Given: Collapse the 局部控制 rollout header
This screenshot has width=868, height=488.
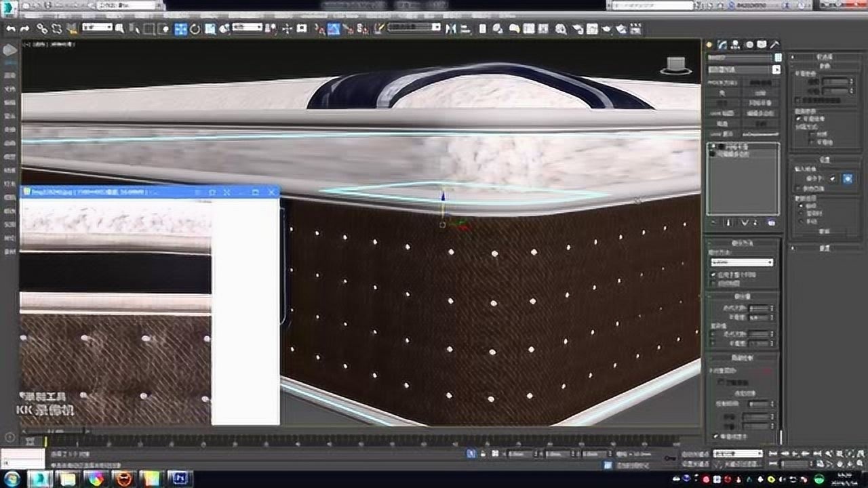Looking at the screenshot, I should point(743,357).
